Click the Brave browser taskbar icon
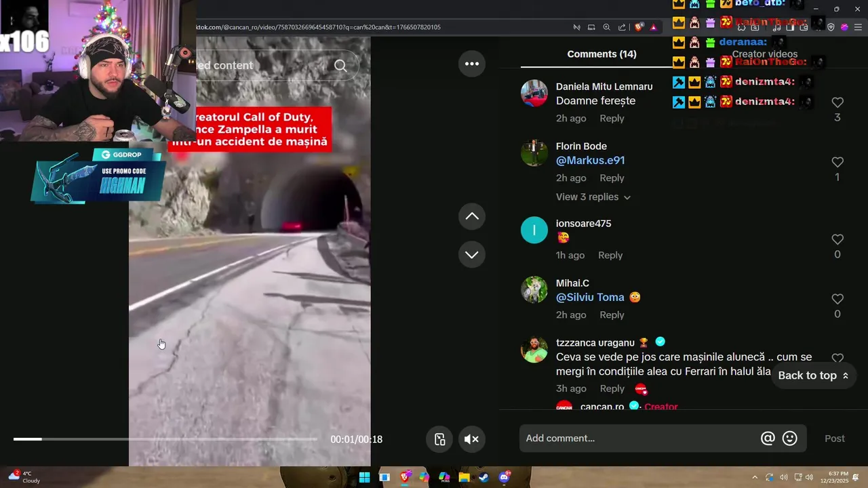The height and width of the screenshot is (488, 868). click(405, 477)
